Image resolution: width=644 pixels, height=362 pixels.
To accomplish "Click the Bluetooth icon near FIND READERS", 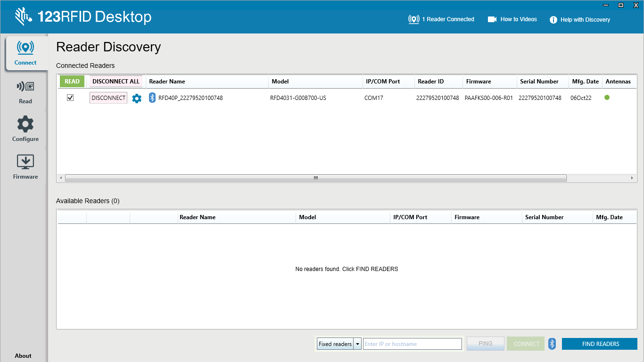I will point(552,344).
